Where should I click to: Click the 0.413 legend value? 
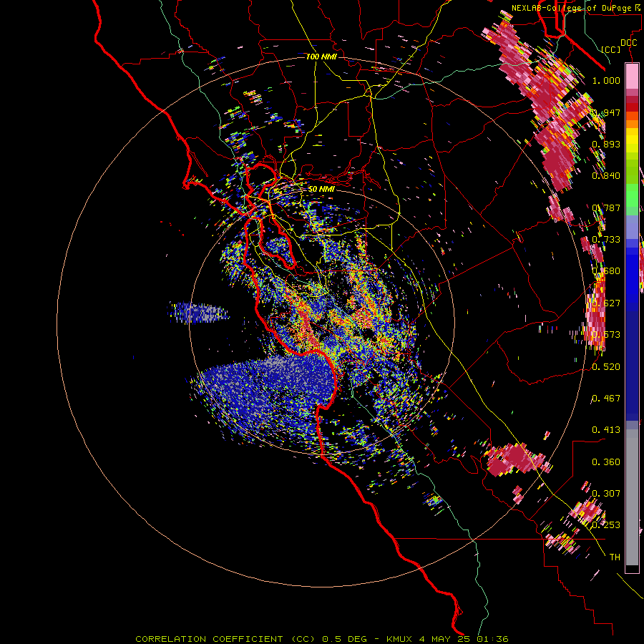coord(606,430)
